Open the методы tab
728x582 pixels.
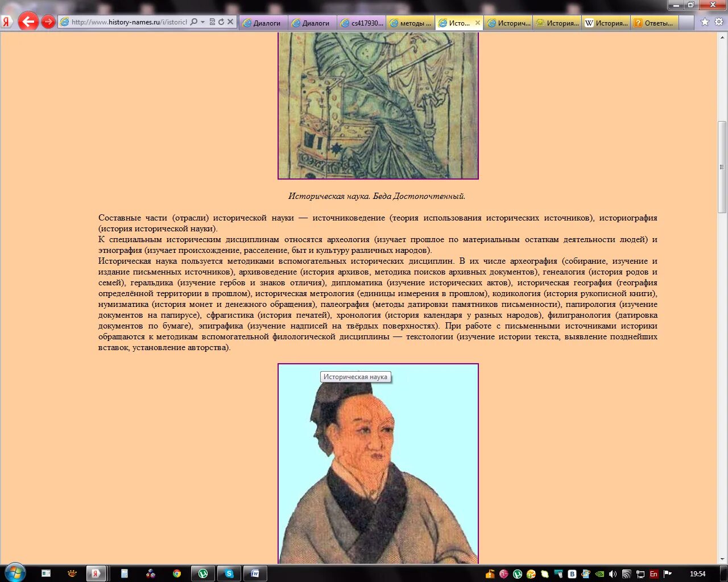point(410,23)
